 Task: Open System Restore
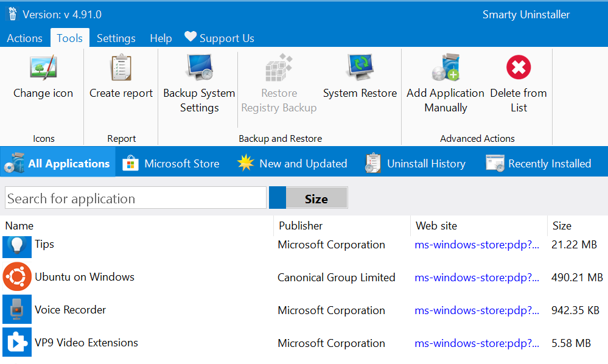click(360, 78)
